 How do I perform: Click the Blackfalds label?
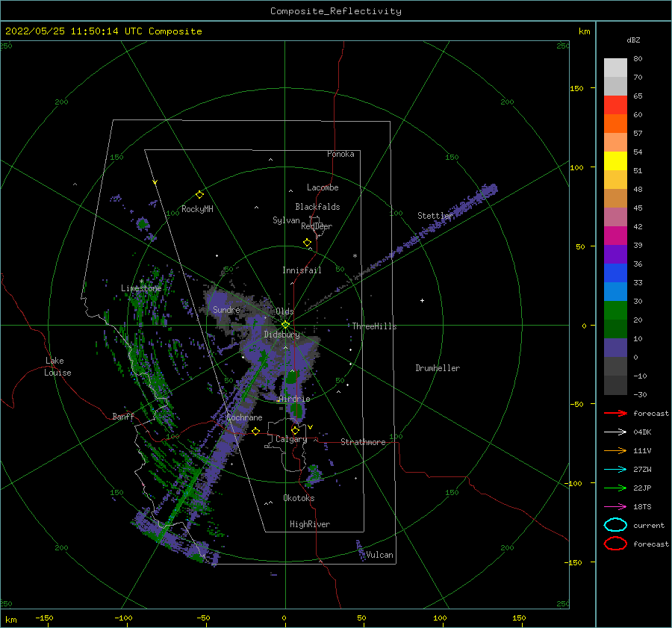317,207
